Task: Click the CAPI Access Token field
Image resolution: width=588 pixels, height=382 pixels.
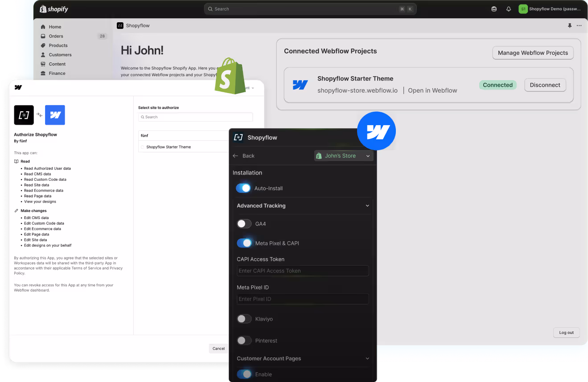Action: coord(303,271)
